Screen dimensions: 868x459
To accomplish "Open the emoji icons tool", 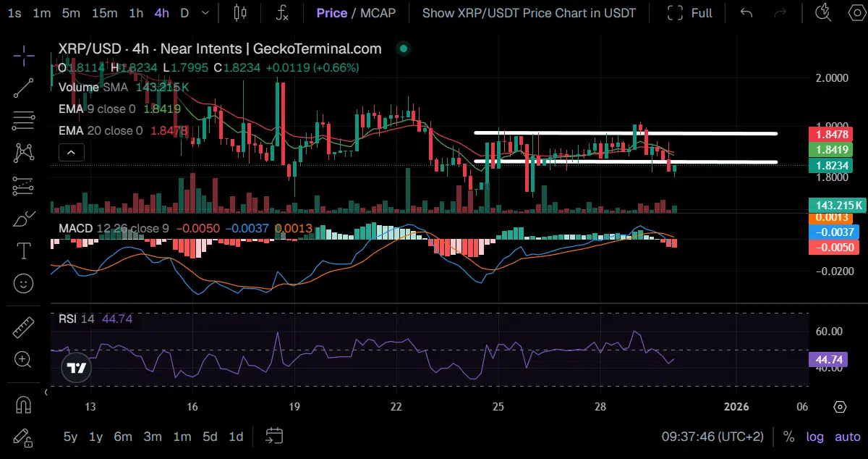I will pos(24,284).
